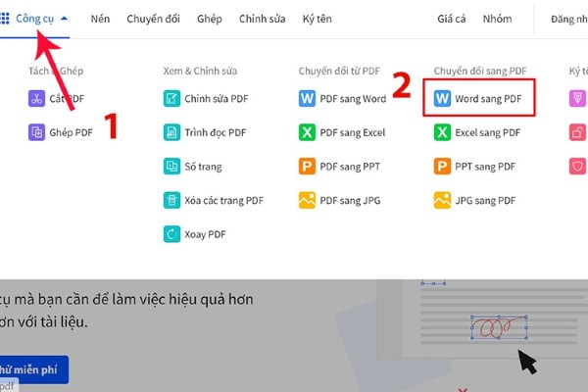This screenshot has height=392, width=588.
Task: Select Số trang tool label
Action: coord(203,167)
